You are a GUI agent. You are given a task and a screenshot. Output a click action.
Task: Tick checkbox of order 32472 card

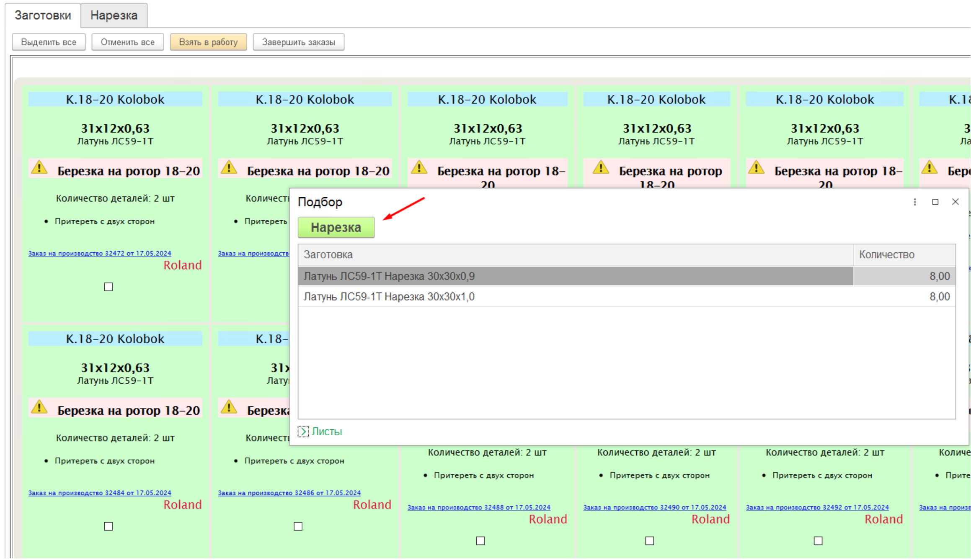(x=108, y=287)
